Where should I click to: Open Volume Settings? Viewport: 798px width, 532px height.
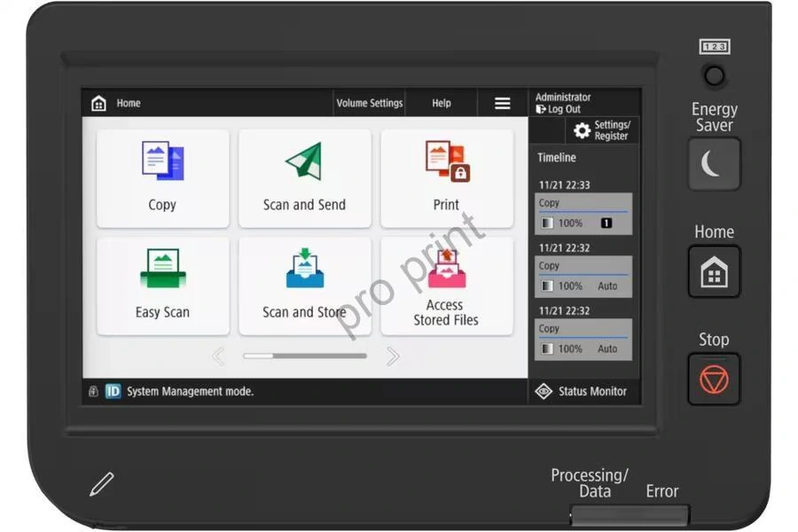click(370, 104)
